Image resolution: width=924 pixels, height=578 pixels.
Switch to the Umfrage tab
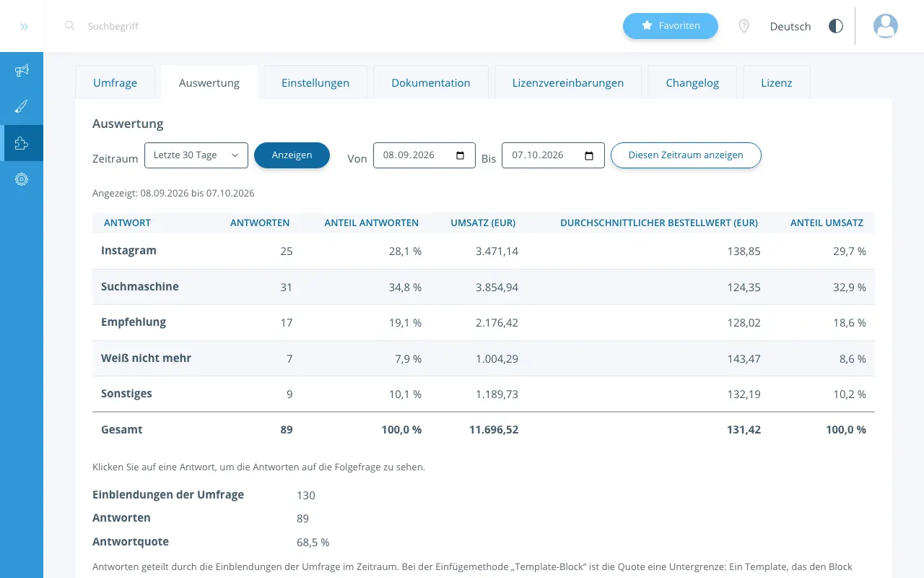click(115, 82)
